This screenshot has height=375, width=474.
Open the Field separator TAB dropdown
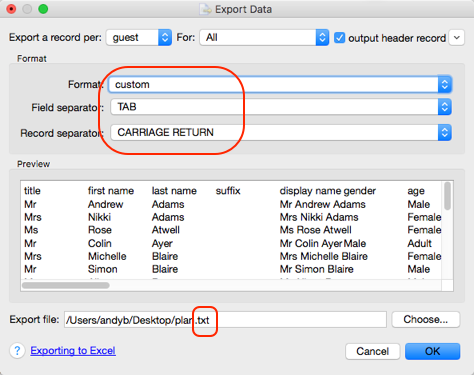coord(281,107)
